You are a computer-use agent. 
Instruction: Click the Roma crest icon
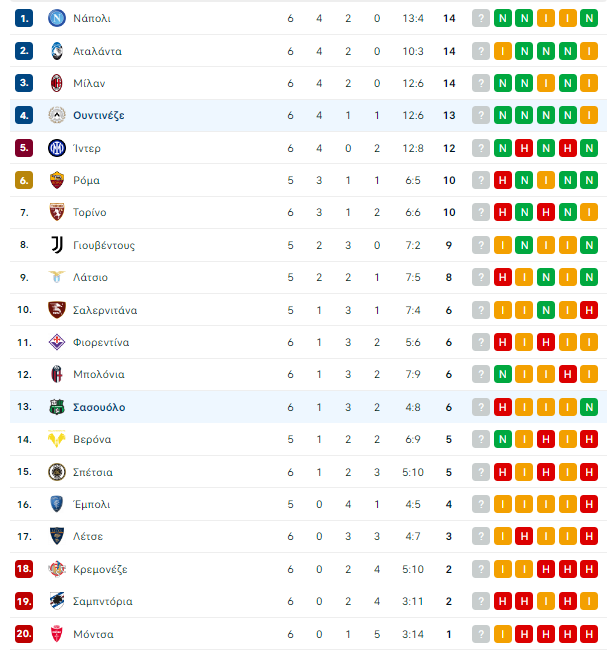57,180
